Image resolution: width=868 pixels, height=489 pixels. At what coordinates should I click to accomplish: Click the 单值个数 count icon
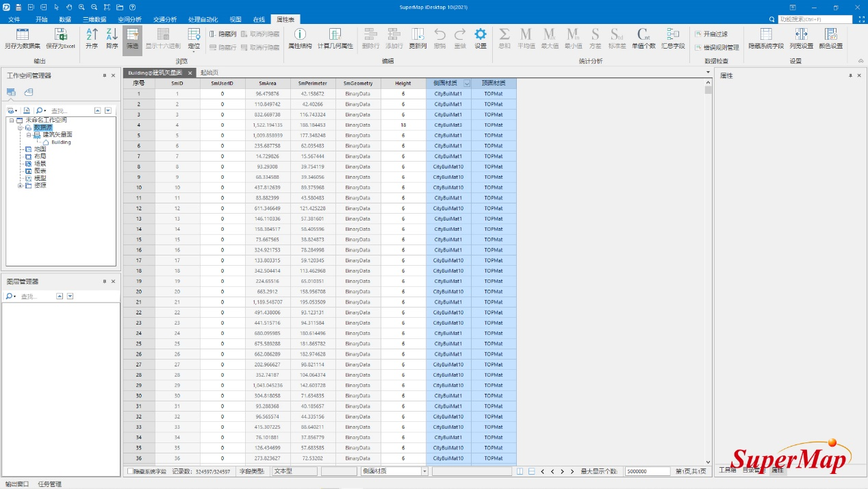pyautogui.click(x=643, y=36)
